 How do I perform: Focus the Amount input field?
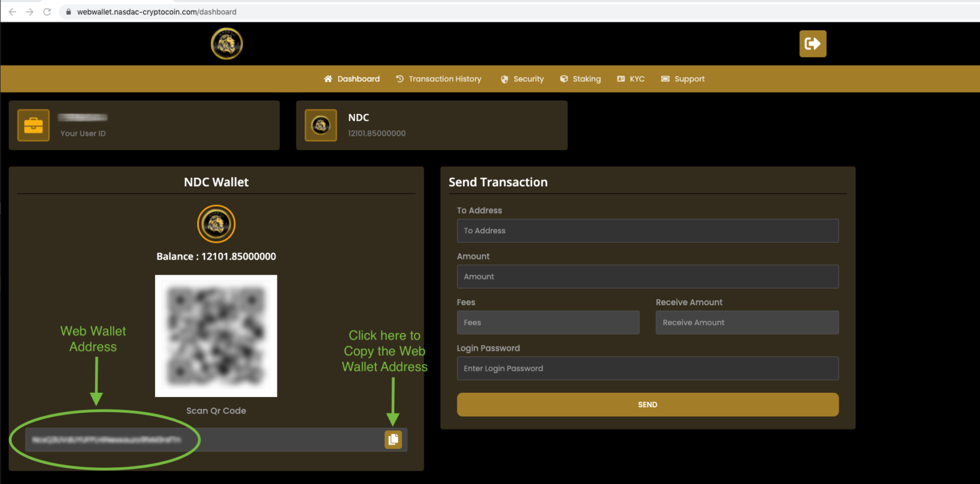pyautogui.click(x=647, y=276)
